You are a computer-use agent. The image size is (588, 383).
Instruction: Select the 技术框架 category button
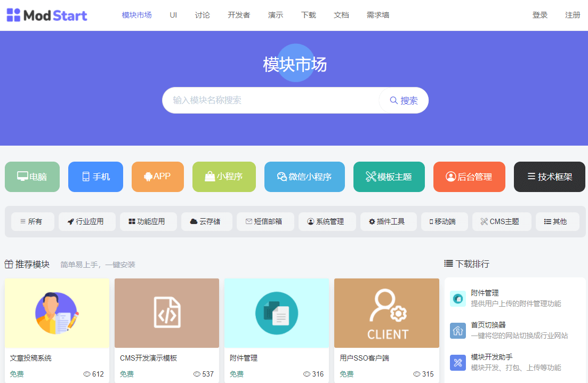[549, 177]
